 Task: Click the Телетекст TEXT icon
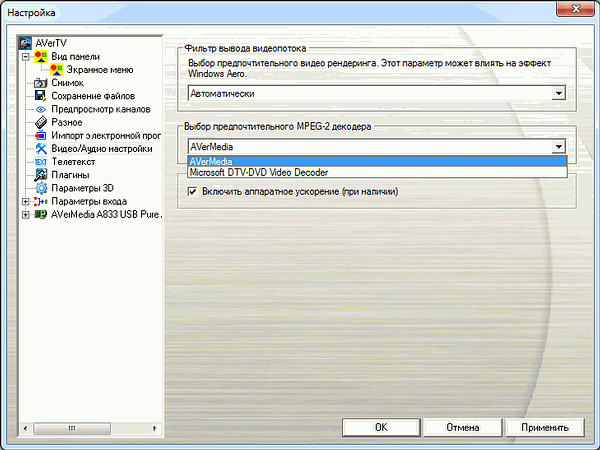pyautogui.click(x=41, y=162)
